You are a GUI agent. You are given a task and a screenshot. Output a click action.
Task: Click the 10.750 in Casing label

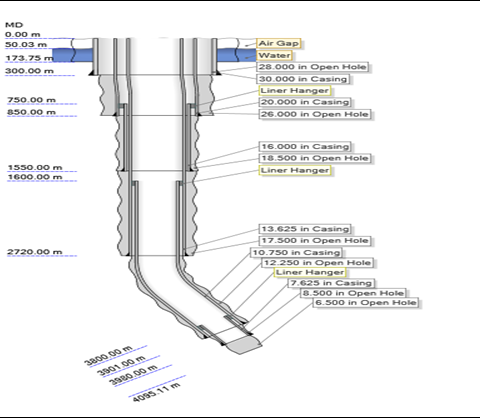tap(296, 253)
